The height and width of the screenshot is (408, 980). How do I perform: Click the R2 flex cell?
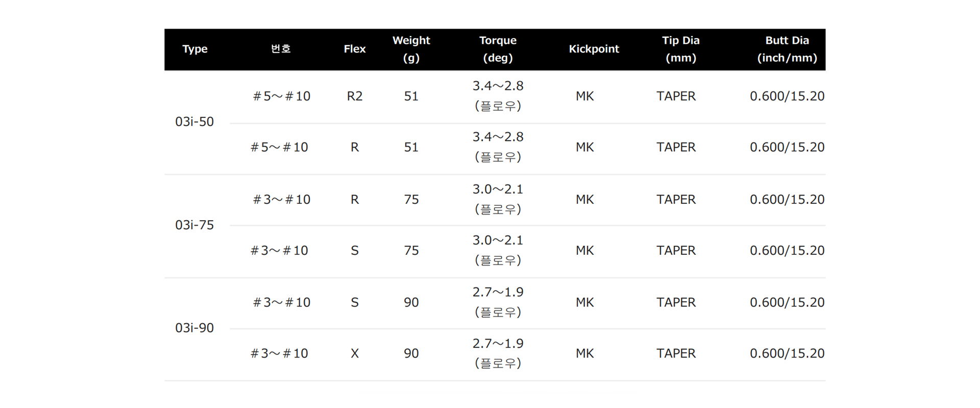(x=355, y=96)
